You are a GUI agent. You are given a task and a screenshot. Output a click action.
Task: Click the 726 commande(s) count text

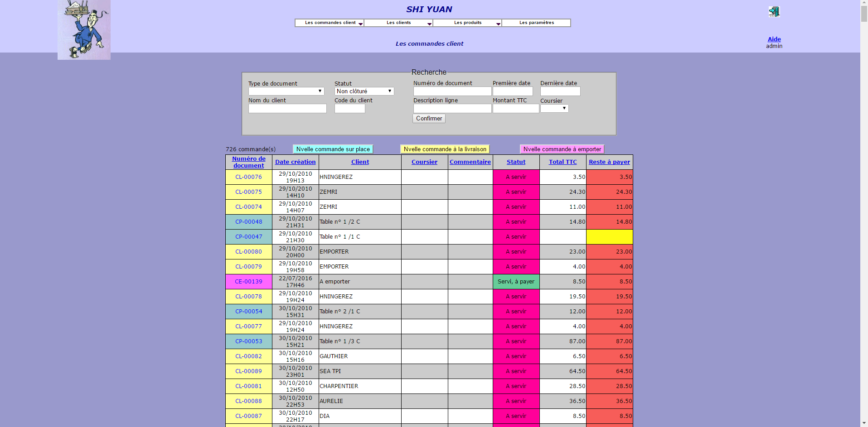point(251,149)
